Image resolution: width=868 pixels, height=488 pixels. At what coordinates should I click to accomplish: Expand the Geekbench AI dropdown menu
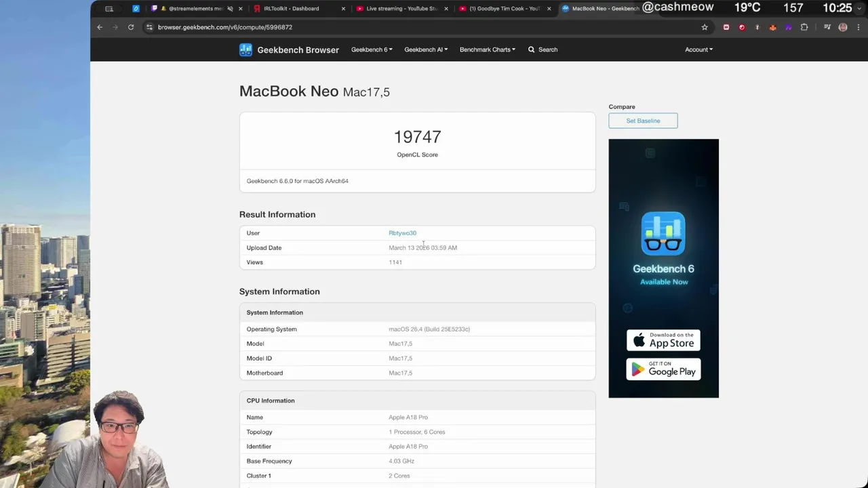[426, 49]
